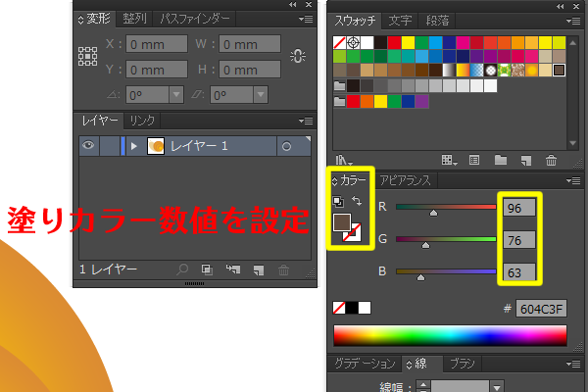The image size is (588, 392).
Task: Click the delete swatch trash icon
Action: click(551, 160)
